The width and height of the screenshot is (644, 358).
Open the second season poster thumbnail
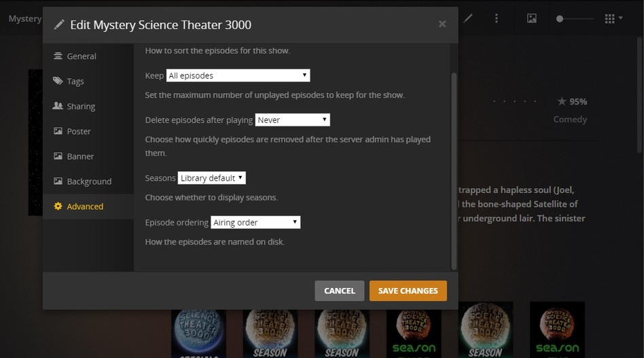(270, 334)
